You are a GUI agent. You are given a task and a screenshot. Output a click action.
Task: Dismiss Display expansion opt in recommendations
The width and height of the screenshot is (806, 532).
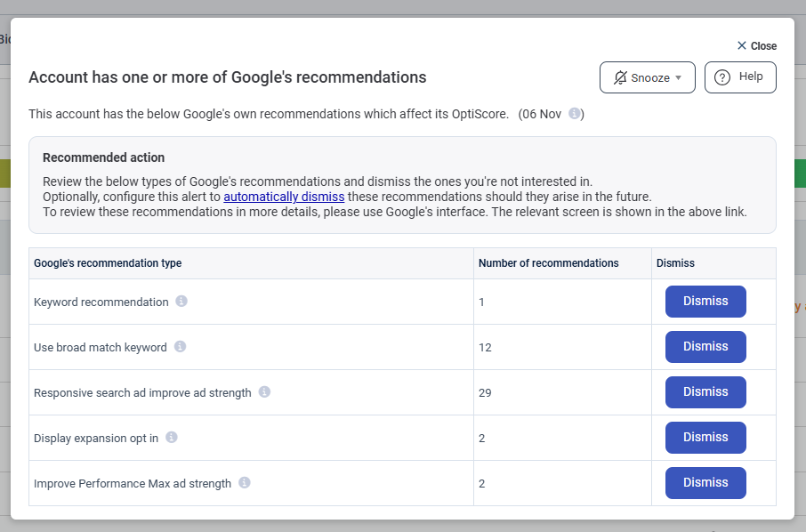(x=705, y=438)
